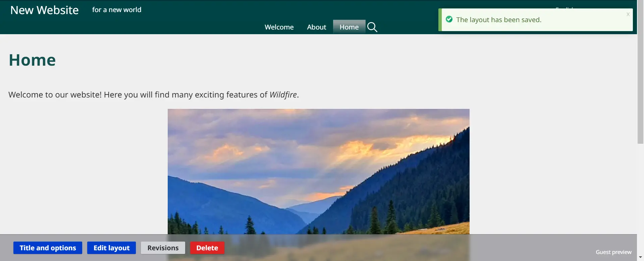
Task: Open the About menu item
Action: 316,27
